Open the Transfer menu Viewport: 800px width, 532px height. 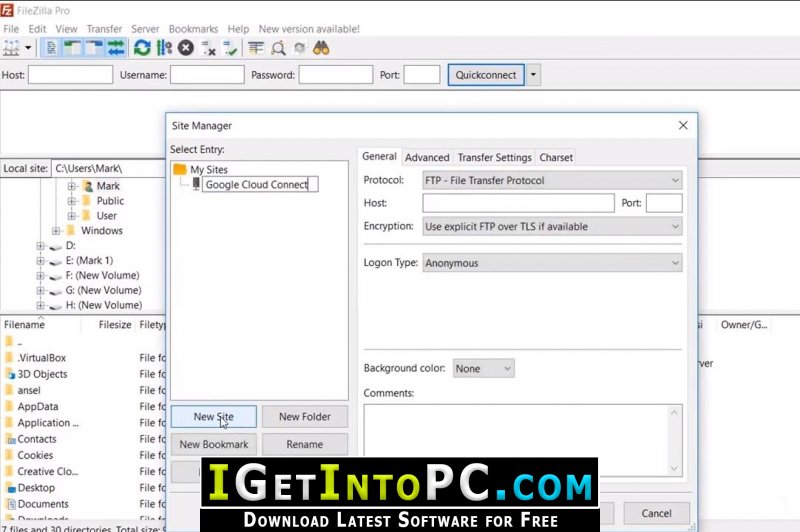click(104, 29)
